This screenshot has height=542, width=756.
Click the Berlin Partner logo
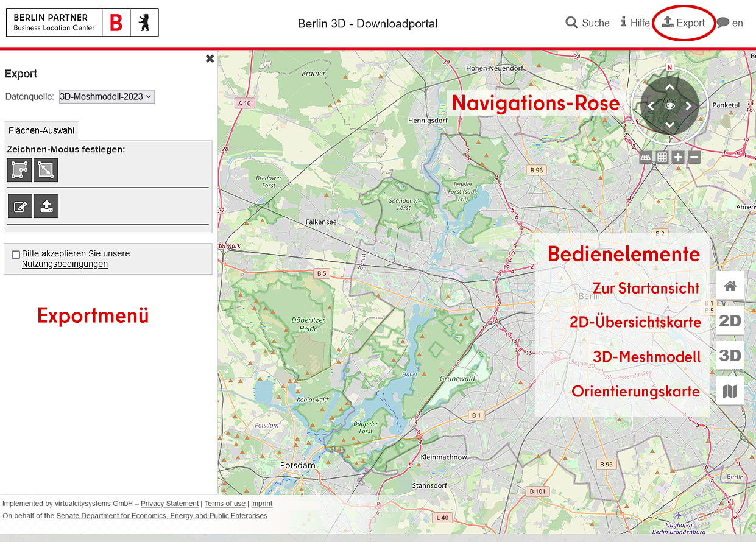click(54, 23)
